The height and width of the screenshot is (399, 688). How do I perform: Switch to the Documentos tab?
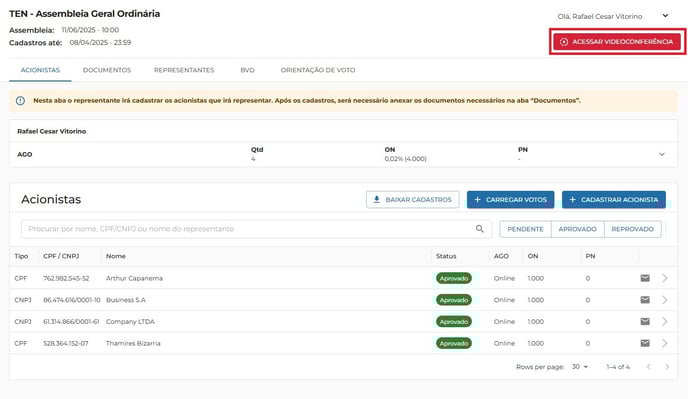107,70
